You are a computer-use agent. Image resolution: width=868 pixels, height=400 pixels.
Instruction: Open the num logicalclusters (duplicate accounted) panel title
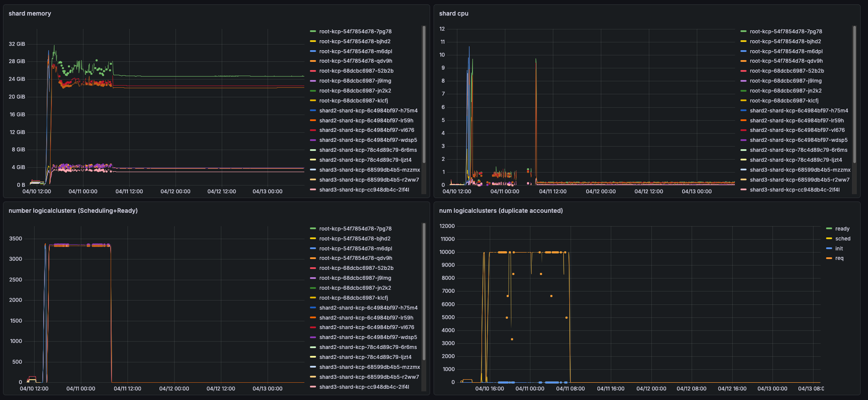click(x=501, y=211)
